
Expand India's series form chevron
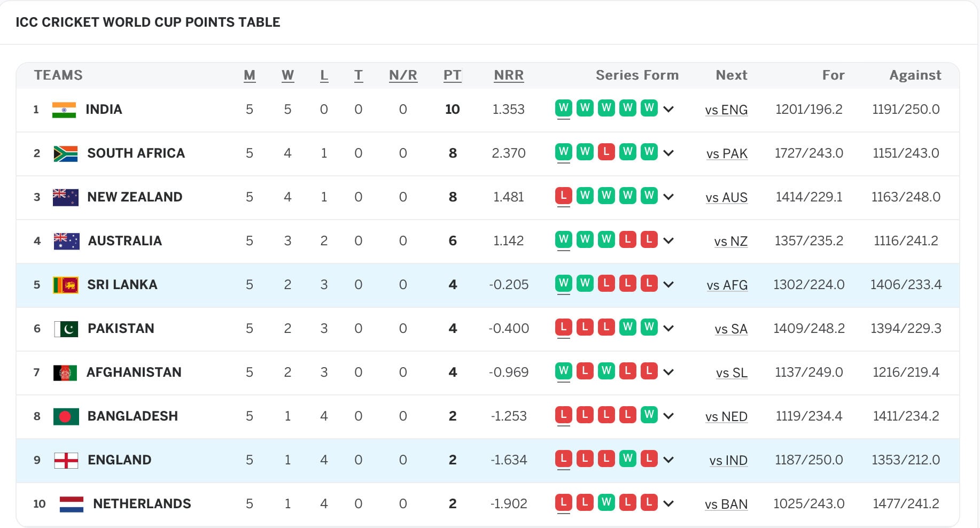point(668,110)
